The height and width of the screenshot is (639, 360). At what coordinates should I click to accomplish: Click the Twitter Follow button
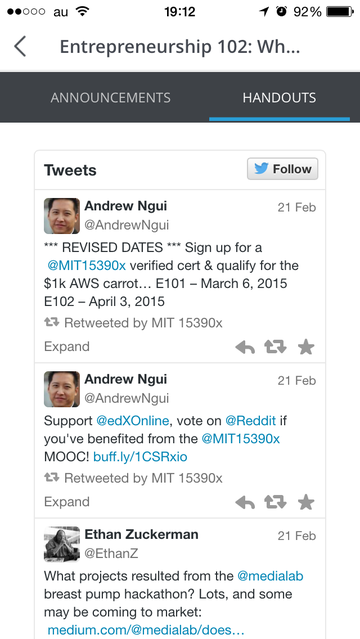point(283,169)
